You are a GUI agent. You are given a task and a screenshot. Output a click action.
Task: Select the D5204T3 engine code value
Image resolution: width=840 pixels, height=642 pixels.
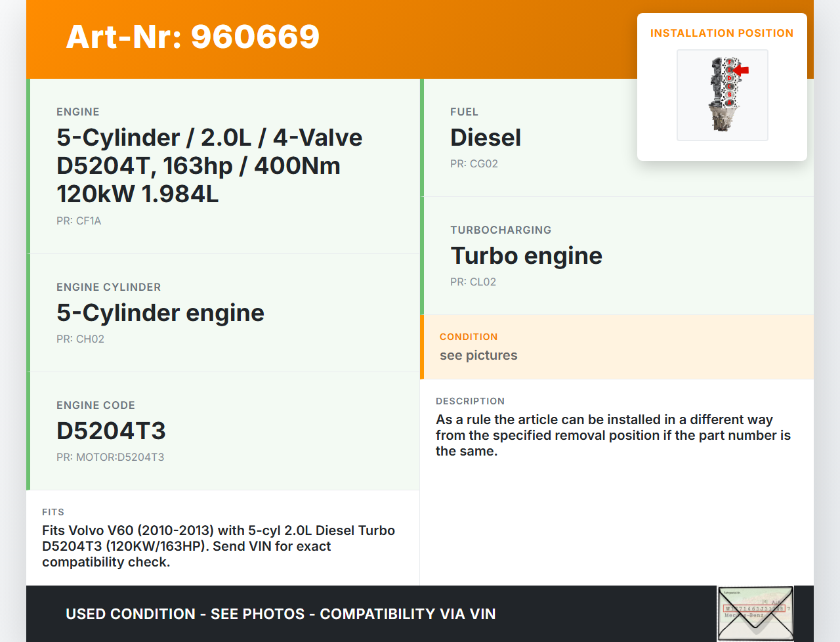point(111,431)
